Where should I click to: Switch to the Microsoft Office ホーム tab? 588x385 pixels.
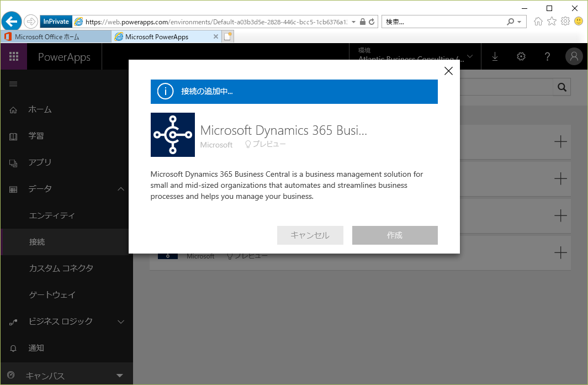56,37
